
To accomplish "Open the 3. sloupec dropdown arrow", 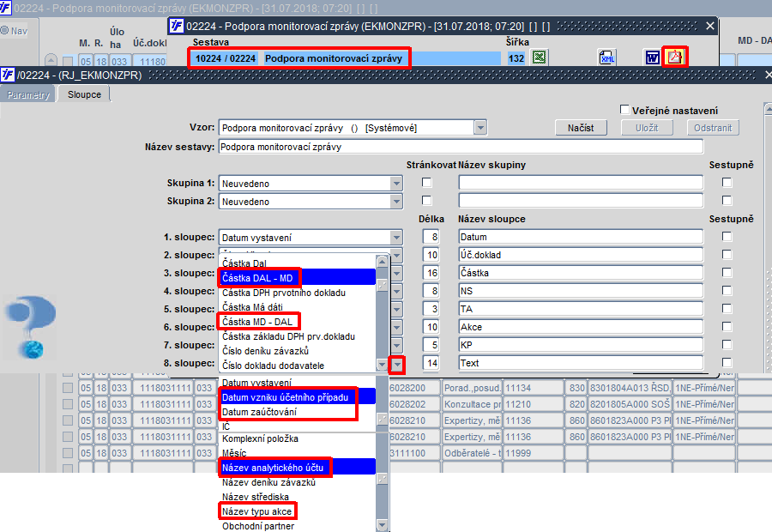I will (396, 274).
